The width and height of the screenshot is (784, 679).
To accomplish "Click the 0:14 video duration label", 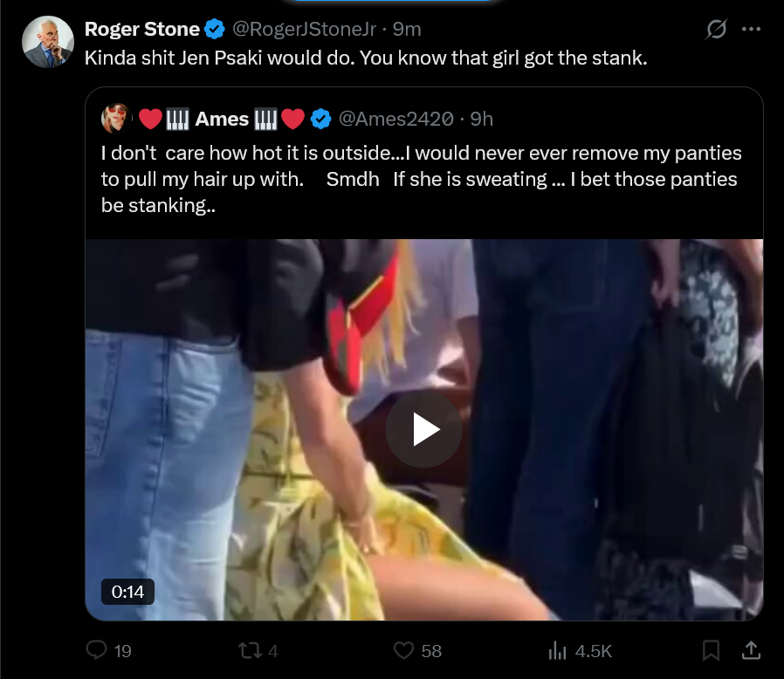I will [127, 592].
